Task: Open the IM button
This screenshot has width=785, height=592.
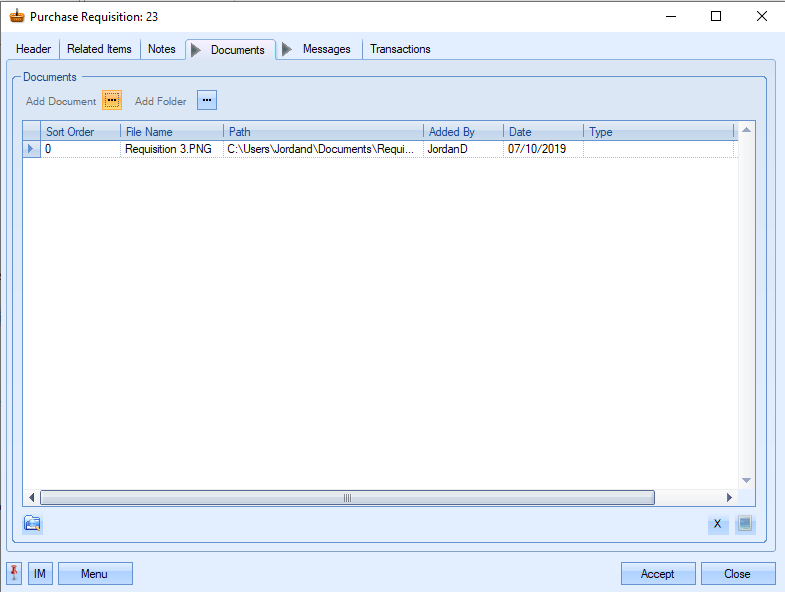Action: click(40, 573)
